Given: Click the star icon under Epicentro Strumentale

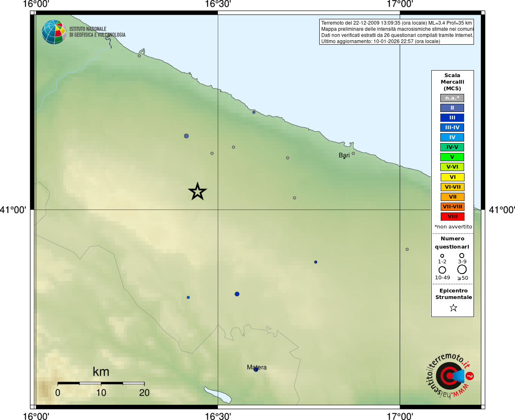Looking at the screenshot, I should (x=453, y=308).
